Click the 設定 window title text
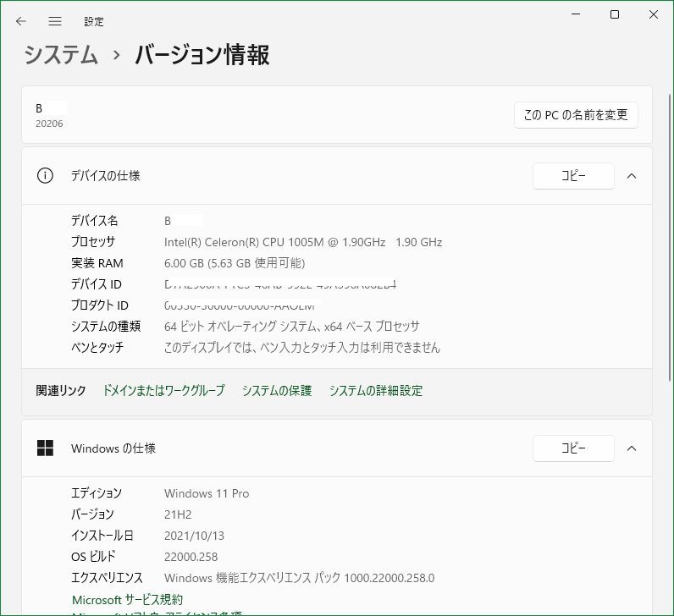Image resolution: width=674 pixels, height=616 pixels. [x=94, y=21]
